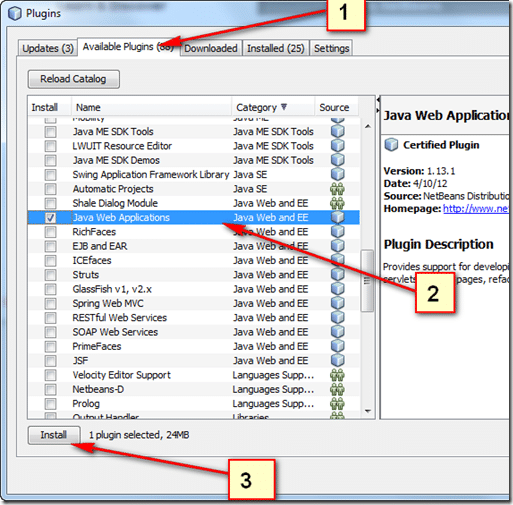The width and height of the screenshot is (513, 505).
Task: Click source icon for LWUIT Resource Editor
Action: (337, 146)
